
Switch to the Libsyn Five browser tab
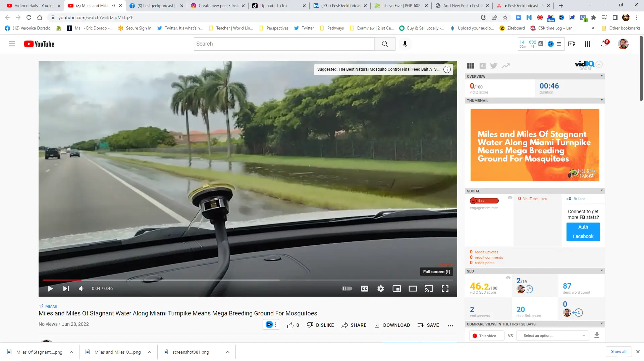coord(401,6)
